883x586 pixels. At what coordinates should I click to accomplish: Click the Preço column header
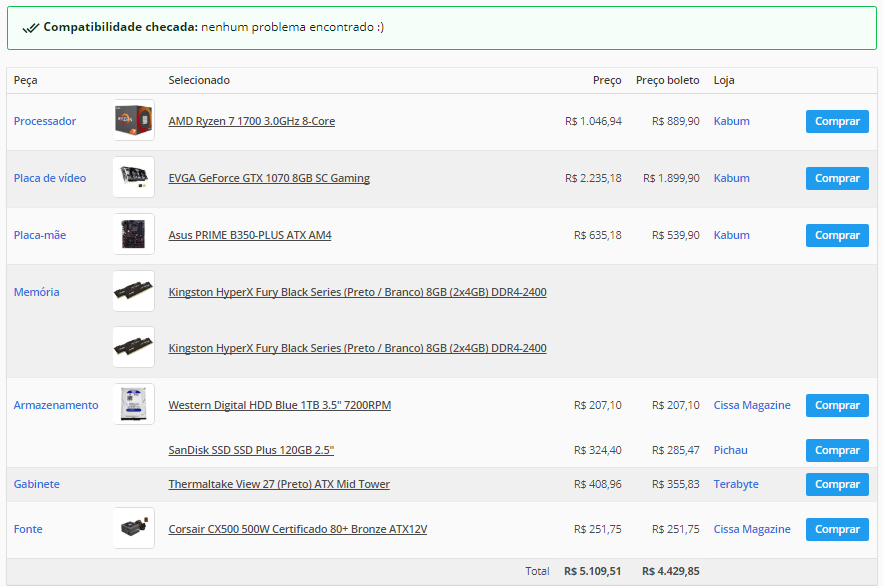(x=607, y=80)
